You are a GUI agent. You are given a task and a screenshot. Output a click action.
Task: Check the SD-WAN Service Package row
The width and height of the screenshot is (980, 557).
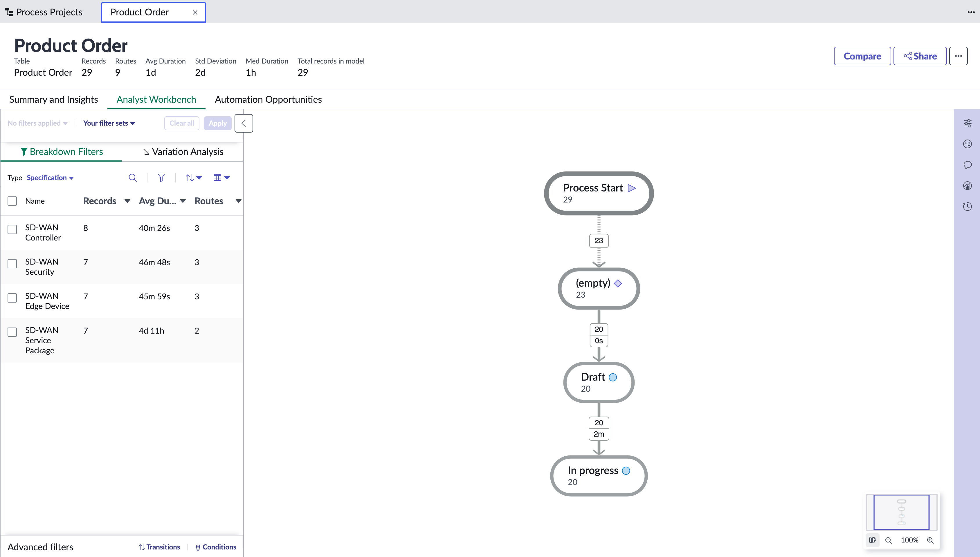12,332
